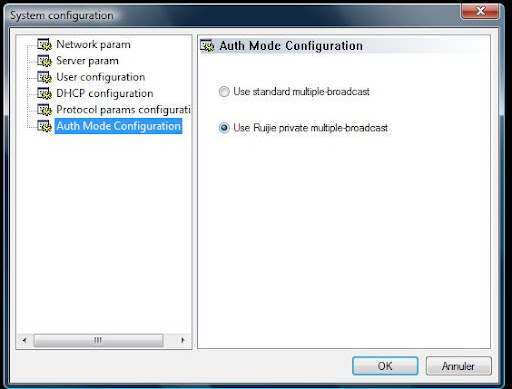The height and width of the screenshot is (389, 512).
Task: Click the Network param tree icon
Action: pos(44,44)
